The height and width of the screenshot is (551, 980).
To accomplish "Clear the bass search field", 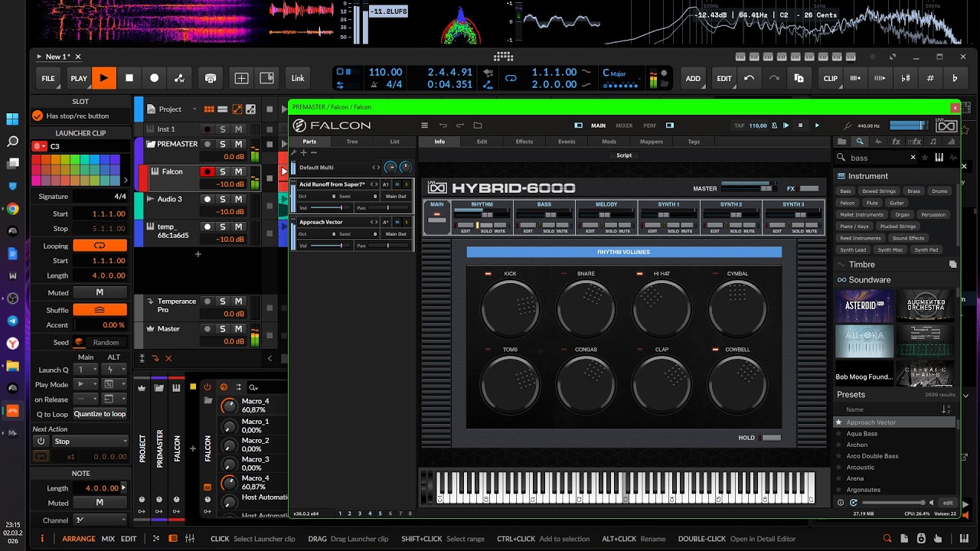I will coord(913,158).
